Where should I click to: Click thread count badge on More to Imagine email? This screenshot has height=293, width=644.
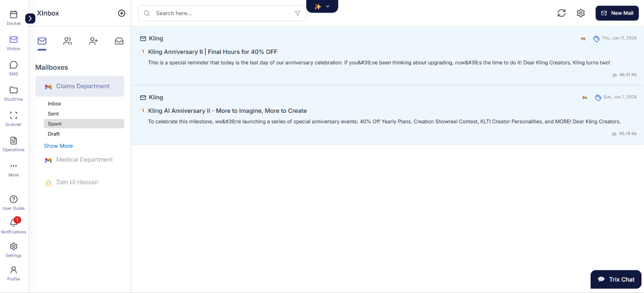click(x=143, y=111)
